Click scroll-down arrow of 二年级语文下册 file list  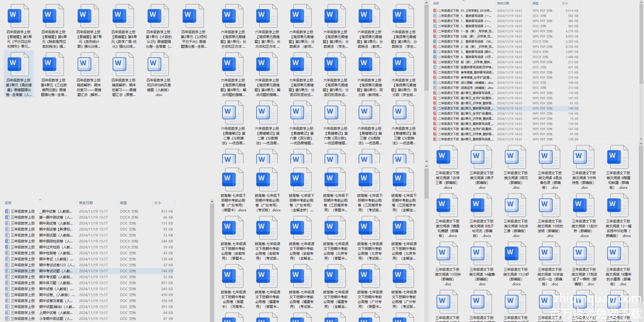(x=641, y=139)
